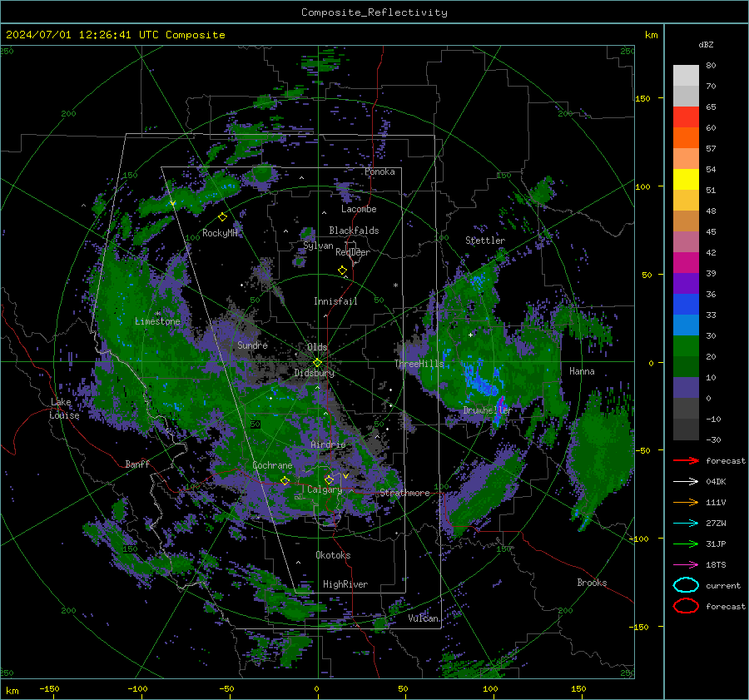Click the current legend label
Image resolution: width=749 pixels, height=700 pixels.
click(x=723, y=585)
